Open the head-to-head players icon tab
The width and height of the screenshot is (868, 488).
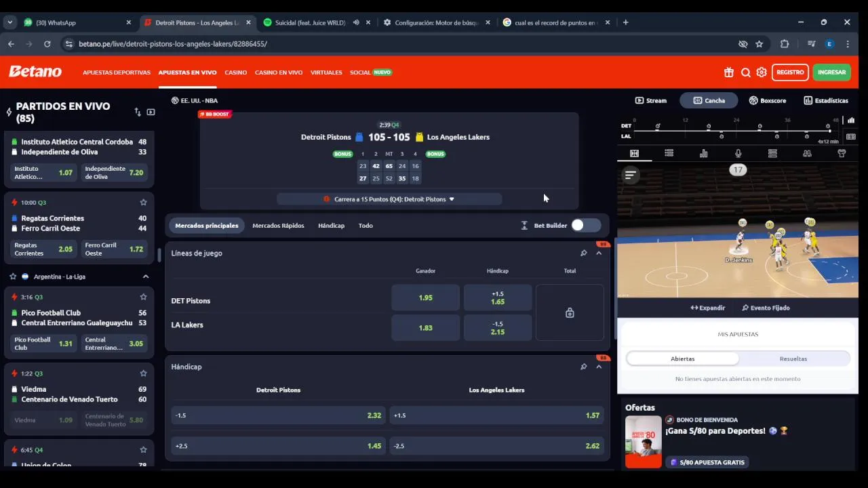[x=807, y=153]
